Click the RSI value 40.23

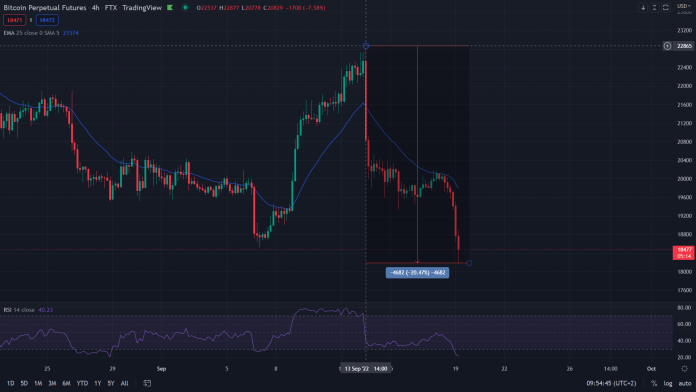click(x=46, y=310)
